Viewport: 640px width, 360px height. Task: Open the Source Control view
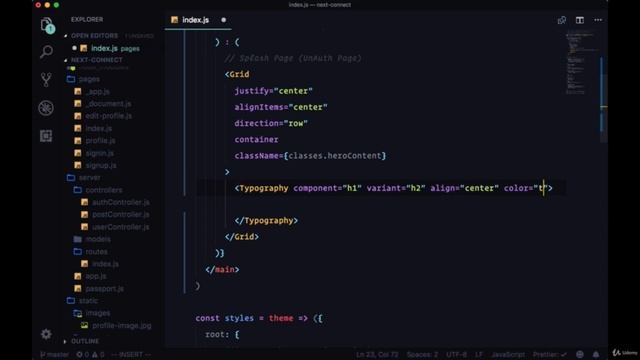pyautogui.click(x=46, y=80)
